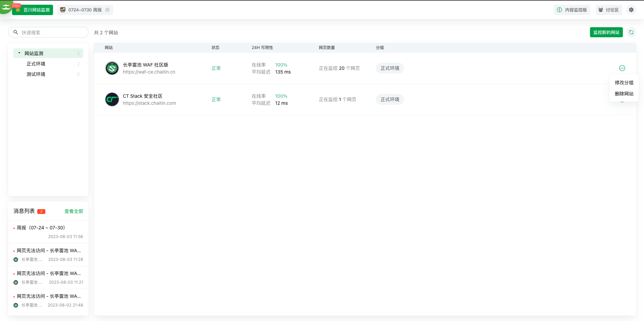The width and height of the screenshot is (644, 321).
Task: Click the 分组 column header
Action: (380, 48)
